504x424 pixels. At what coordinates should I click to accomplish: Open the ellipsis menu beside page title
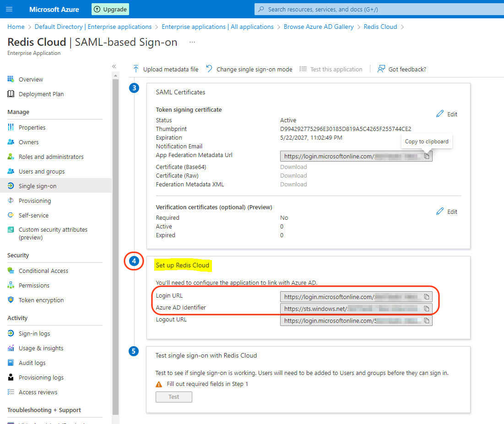[x=192, y=42]
